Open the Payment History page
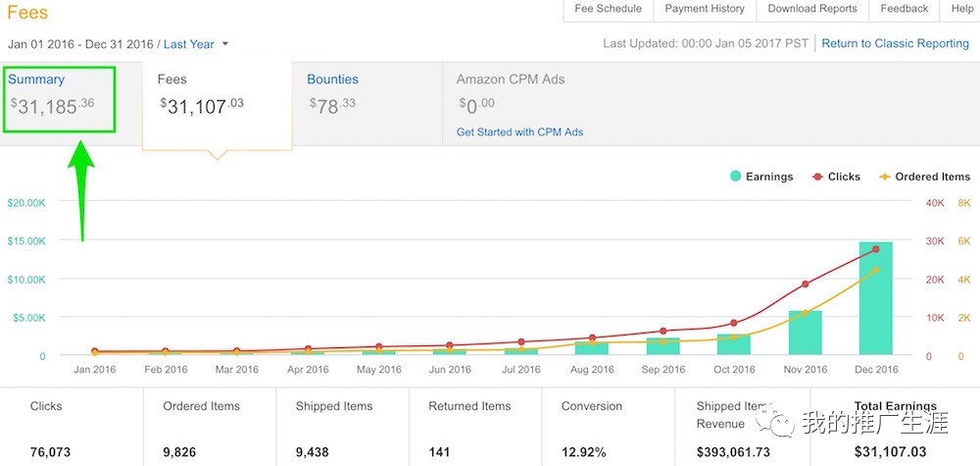Viewport: 980px width, 466px height. (x=705, y=9)
